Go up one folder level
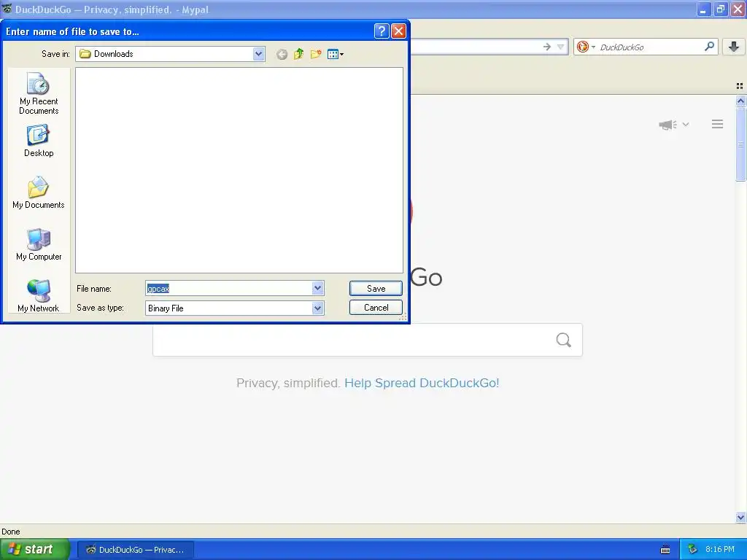747x560 pixels. [x=298, y=54]
